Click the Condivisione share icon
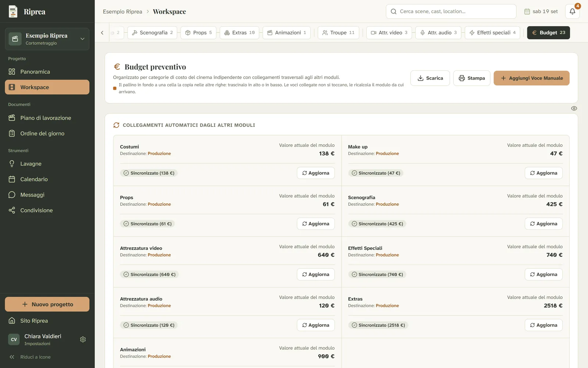This screenshot has width=588, height=368. coord(12,210)
